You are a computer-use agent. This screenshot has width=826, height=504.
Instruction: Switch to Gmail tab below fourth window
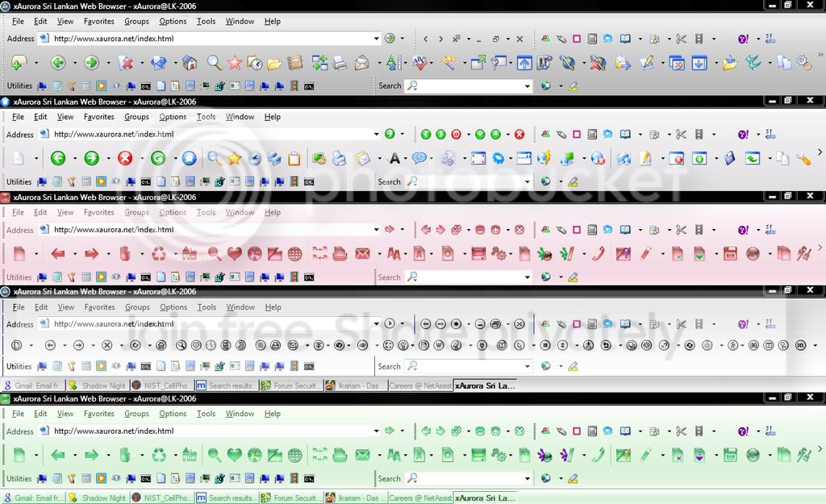point(34,385)
